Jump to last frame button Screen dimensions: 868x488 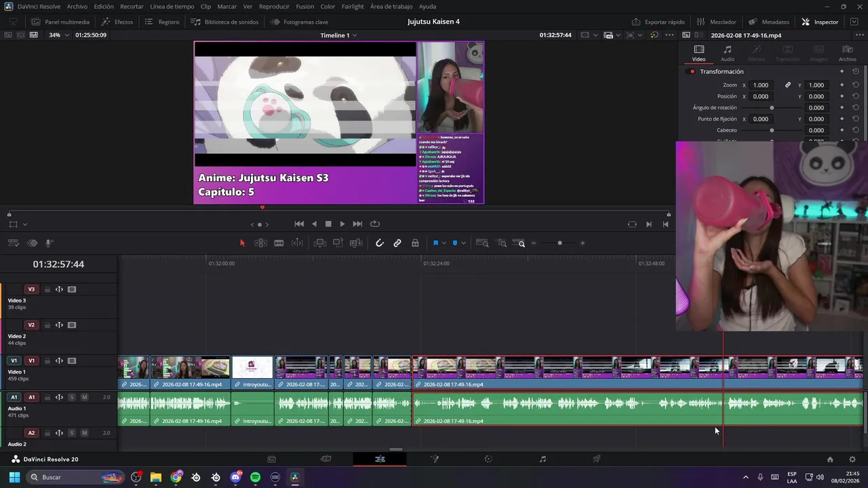click(357, 224)
